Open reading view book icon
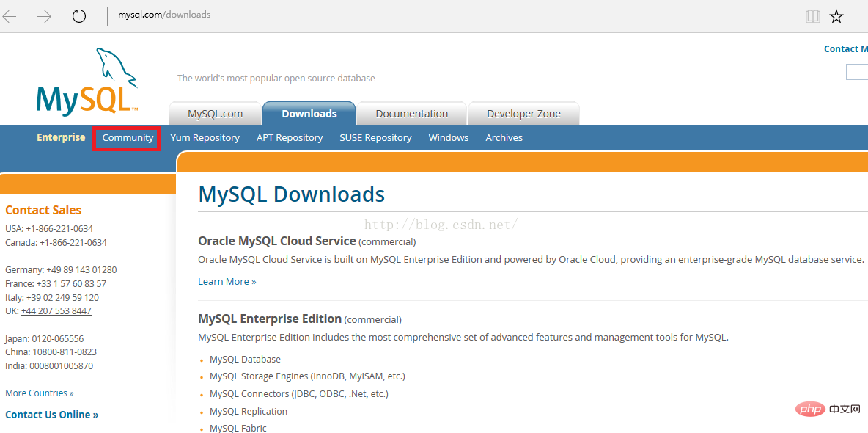This screenshot has height=433, width=868. (x=812, y=17)
